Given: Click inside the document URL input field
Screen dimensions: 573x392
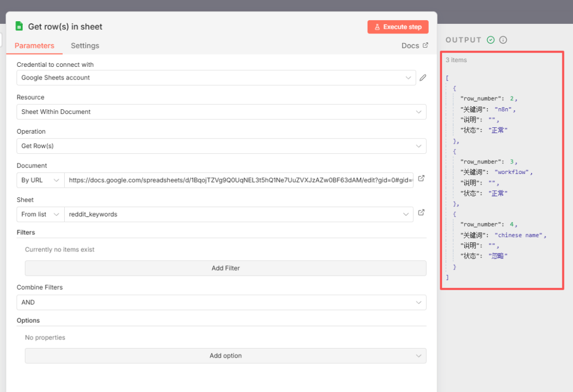Looking at the screenshot, I should pyautogui.click(x=239, y=180).
